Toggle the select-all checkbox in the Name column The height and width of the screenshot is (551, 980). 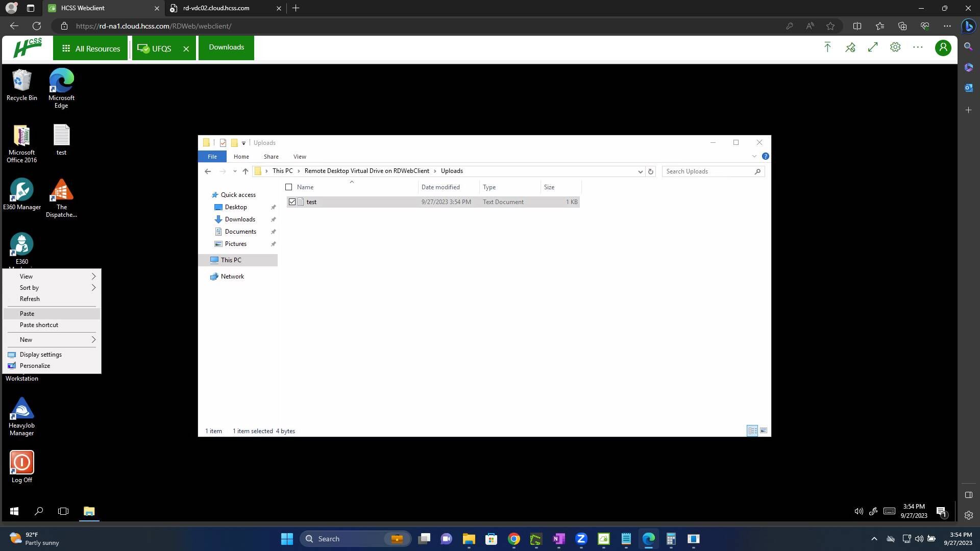(x=288, y=187)
